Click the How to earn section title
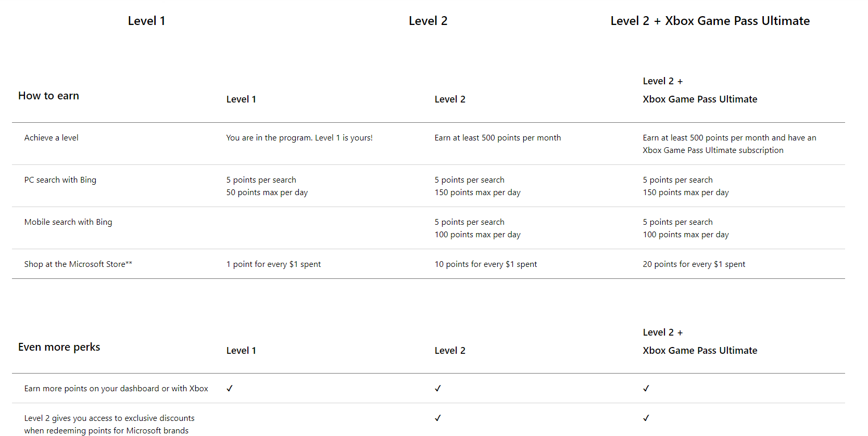This screenshot has width=868, height=436. click(48, 96)
